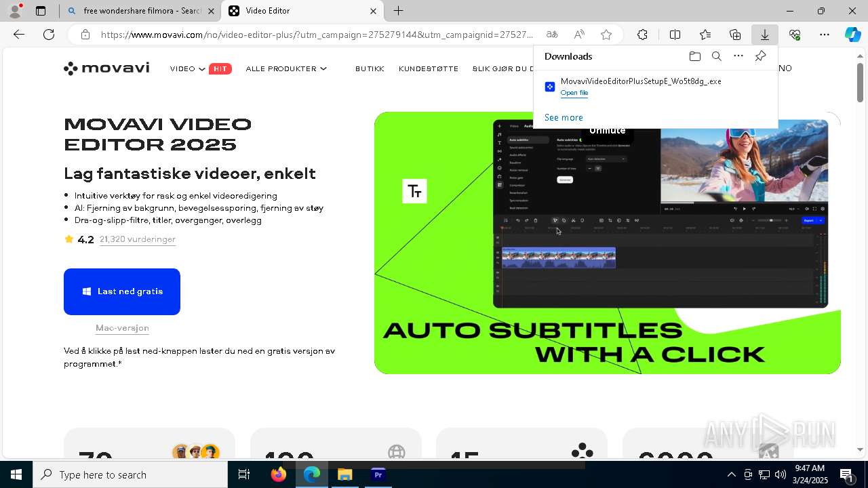Click the browser back arrow
This screenshot has width=868, height=488.
(19, 35)
